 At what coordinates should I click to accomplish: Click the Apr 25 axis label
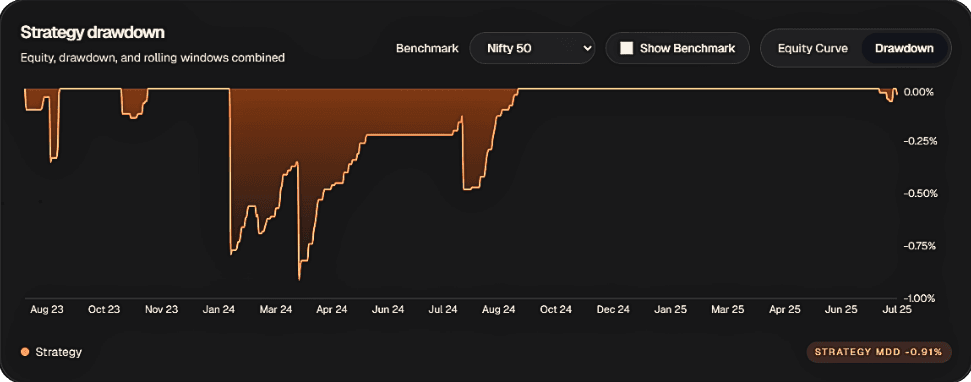(x=784, y=309)
